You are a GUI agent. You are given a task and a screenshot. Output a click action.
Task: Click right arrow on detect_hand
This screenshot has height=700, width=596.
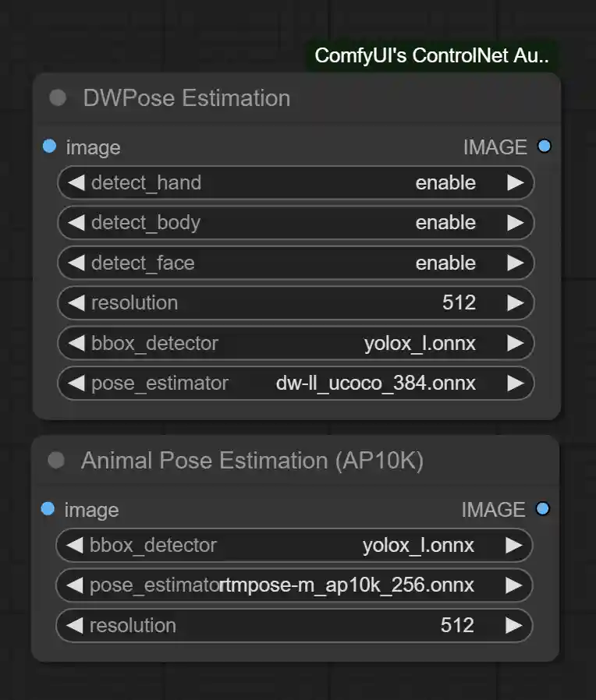click(x=515, y=182)
